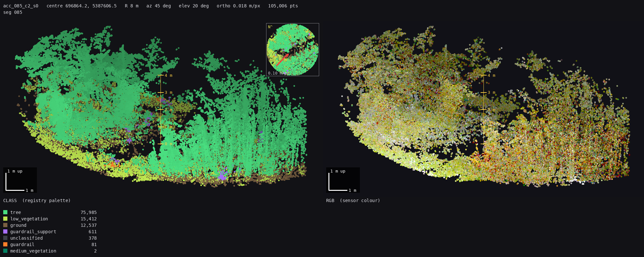644x257 pixels.
Task: Select the guardrail_support legend label
Action: click(33, 232)
